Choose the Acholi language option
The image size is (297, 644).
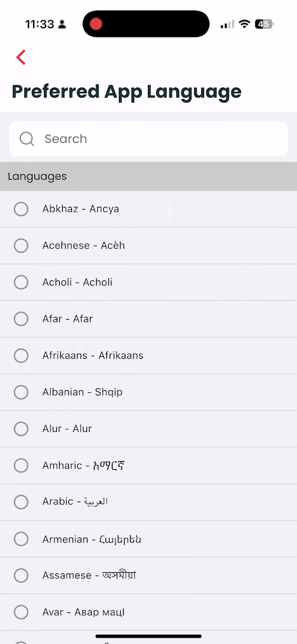click(148, 282)
